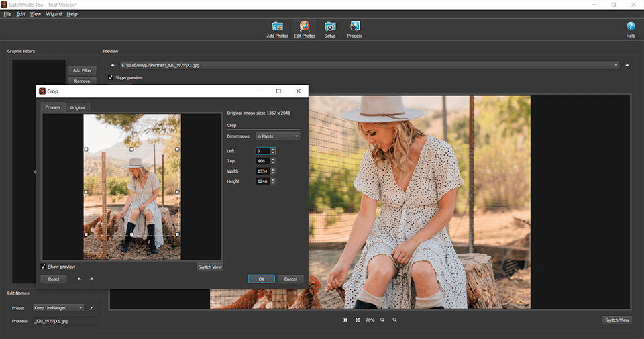Click the Width field showing 1334

263,171
